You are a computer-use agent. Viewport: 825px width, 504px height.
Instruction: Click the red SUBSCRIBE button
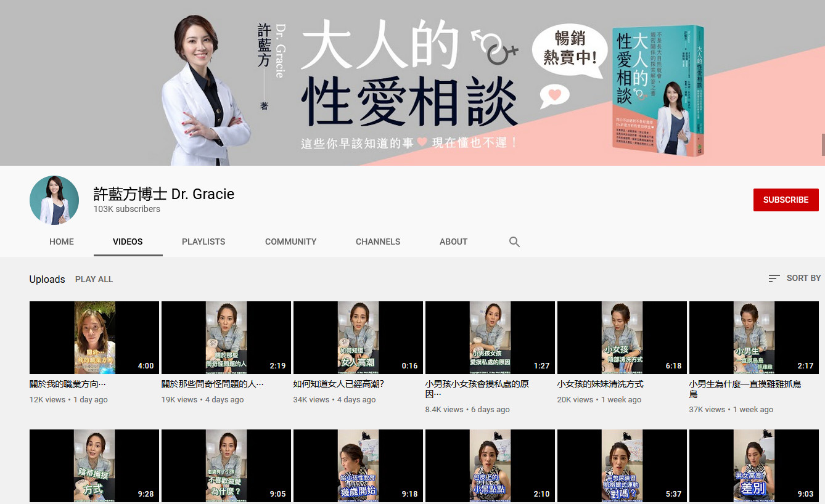[x=786, y=200]
